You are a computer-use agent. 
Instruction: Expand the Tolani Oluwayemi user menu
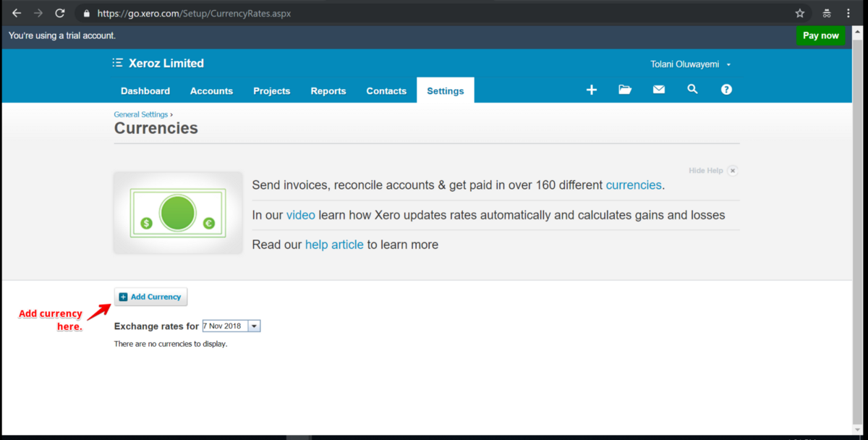691,64
